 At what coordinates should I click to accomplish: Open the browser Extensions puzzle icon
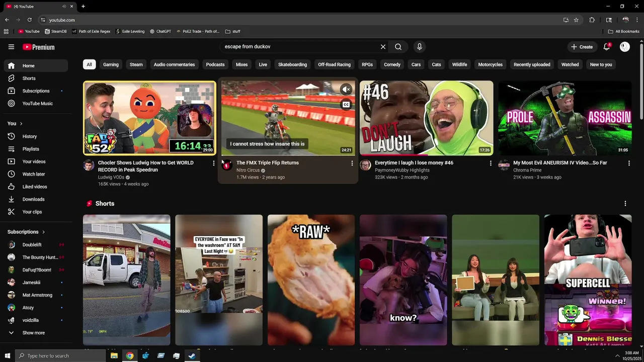point(592,20)
